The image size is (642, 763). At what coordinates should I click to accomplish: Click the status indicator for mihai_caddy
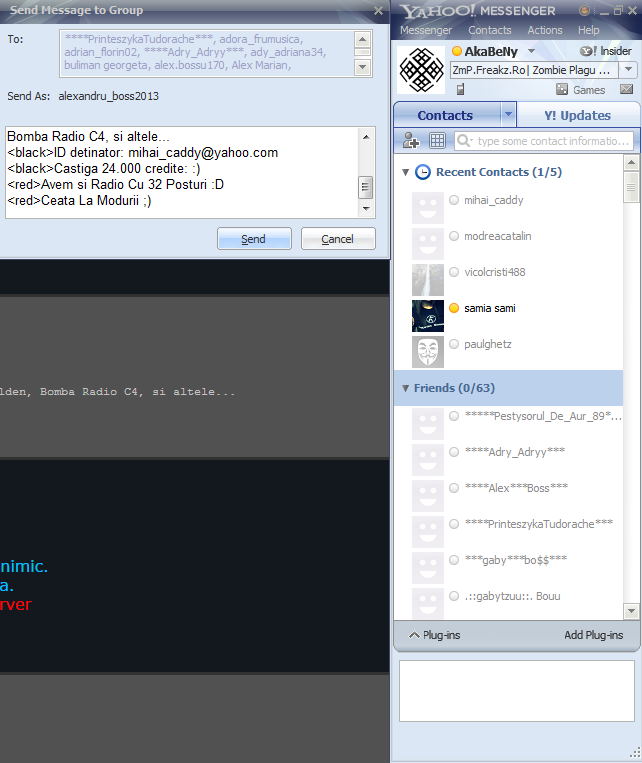(x=454, y=200)
